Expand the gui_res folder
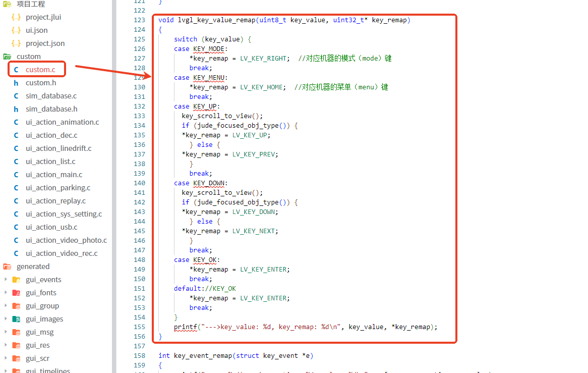588x373 pixels. 6,345
